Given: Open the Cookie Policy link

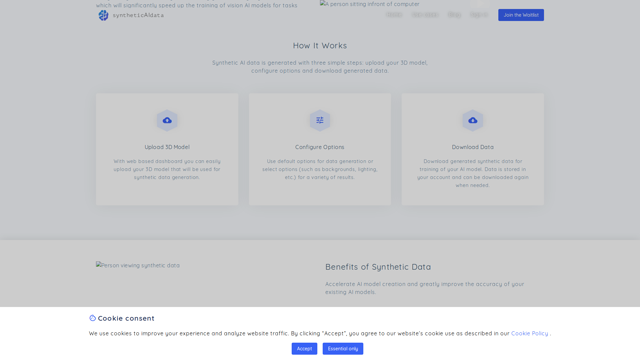Looking at the screenshot, I should (529, 333).
